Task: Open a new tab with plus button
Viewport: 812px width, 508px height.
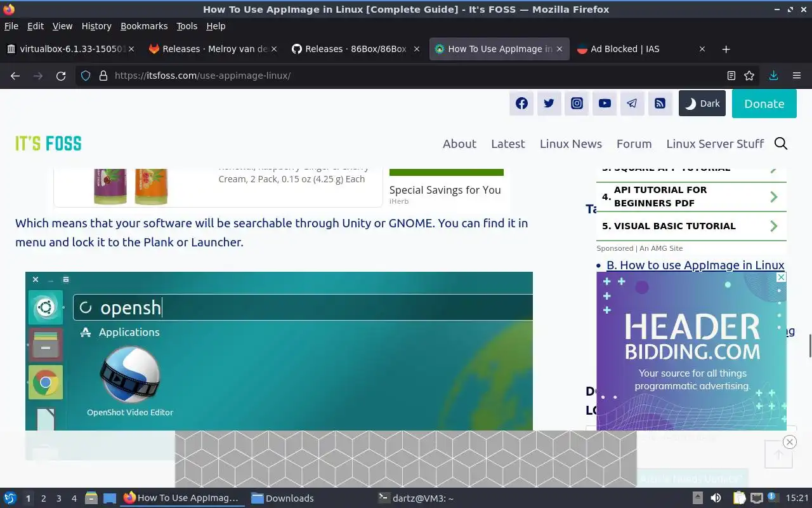Action: [x=726, y=49]
